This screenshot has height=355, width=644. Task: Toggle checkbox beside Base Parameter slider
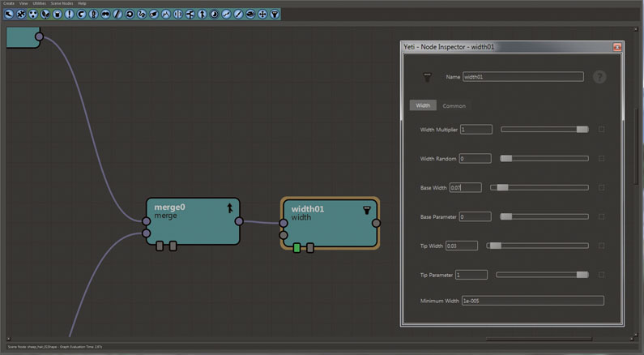(x=601, y=216)
